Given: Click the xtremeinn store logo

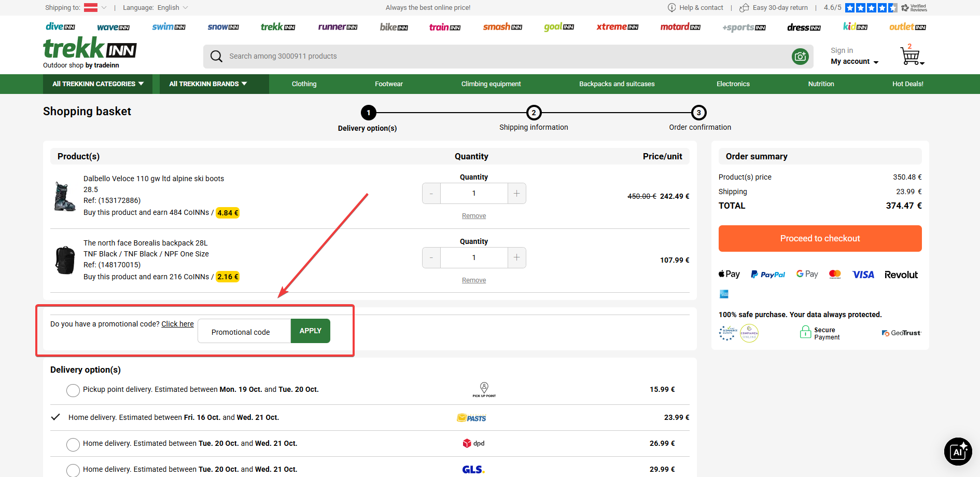Looking at the screenshot, I should (x=617, y=26).
